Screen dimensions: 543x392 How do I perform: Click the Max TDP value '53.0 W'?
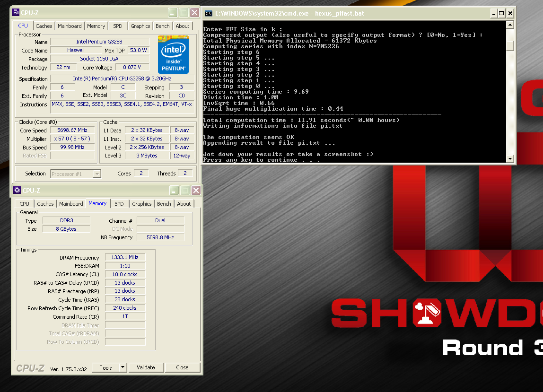139,50
